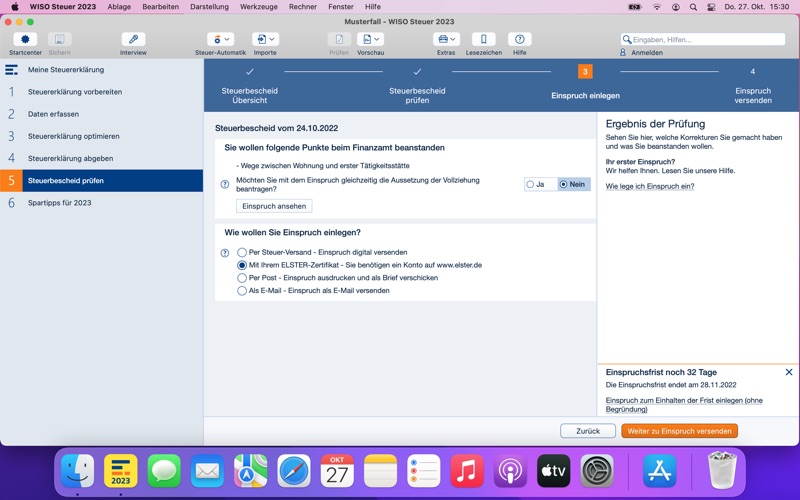Open link Wie lege ich Einspruch ein?
Image resolution: width=800 pixels, height=500 pixels.
point(649,186)
